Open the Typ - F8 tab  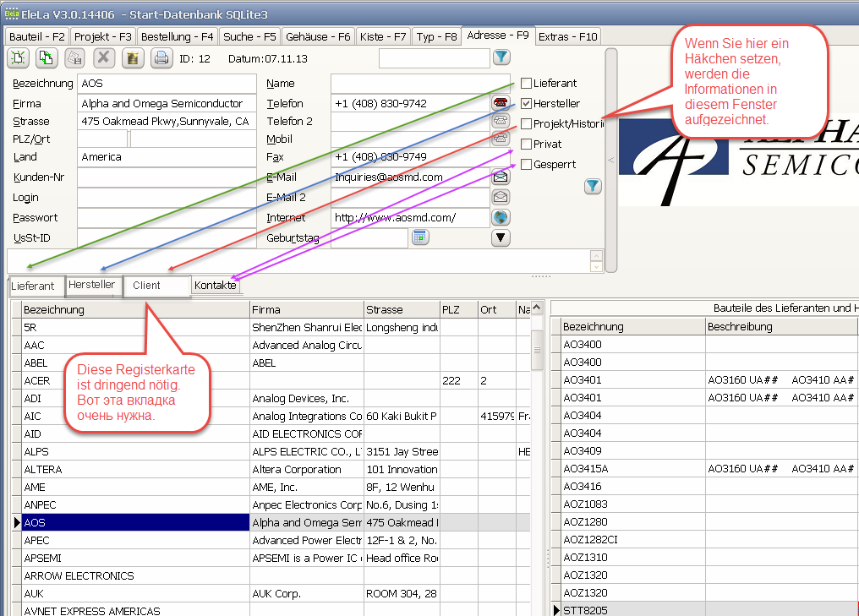tap(436, 36)
